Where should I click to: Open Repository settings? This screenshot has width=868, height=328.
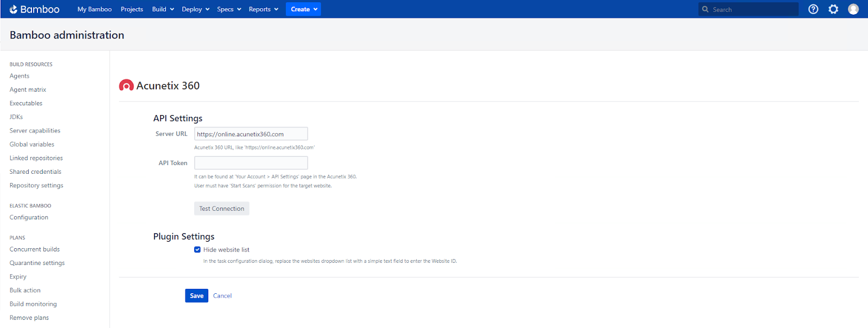36,185
